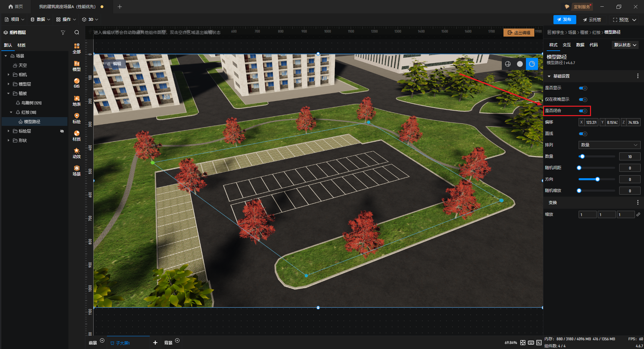Viewport: 644px width, 349px height.
Task: Show the hidden 标绘层 layer
Action: coord(62,131)
